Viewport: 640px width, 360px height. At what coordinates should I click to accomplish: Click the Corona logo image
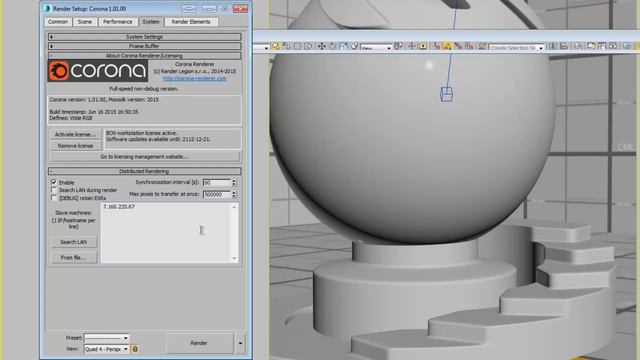(98, 71)
